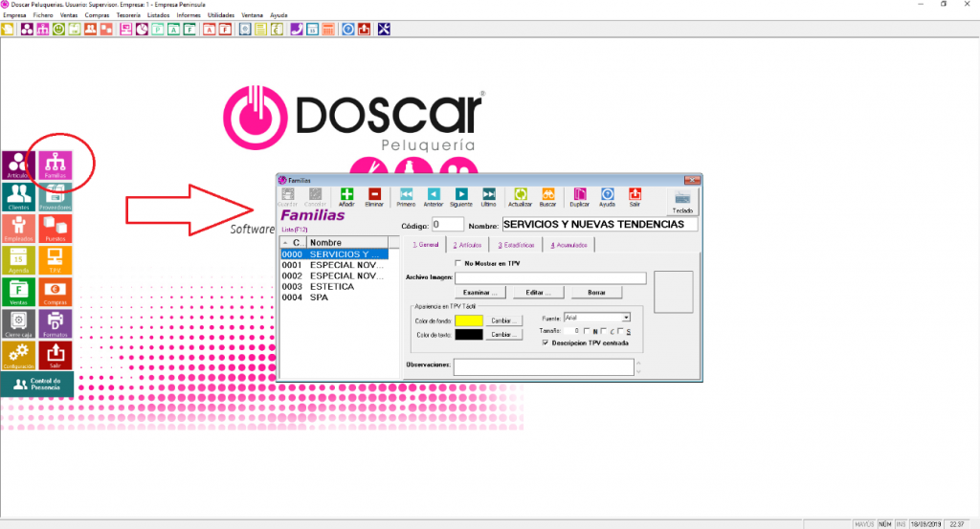Switch to the 3 Estadísticas tab
Image resolution: width=980 pixels, height=529 pixels.
pyautogui.click(x=516, y=246)
